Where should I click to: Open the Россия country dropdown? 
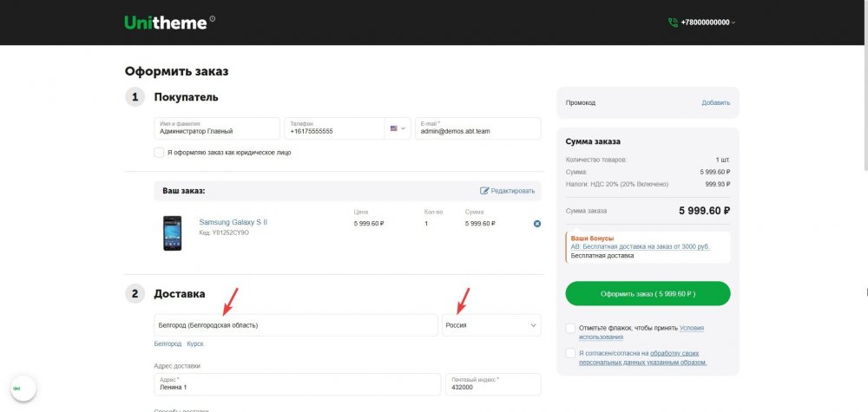[x=491, y=325]
